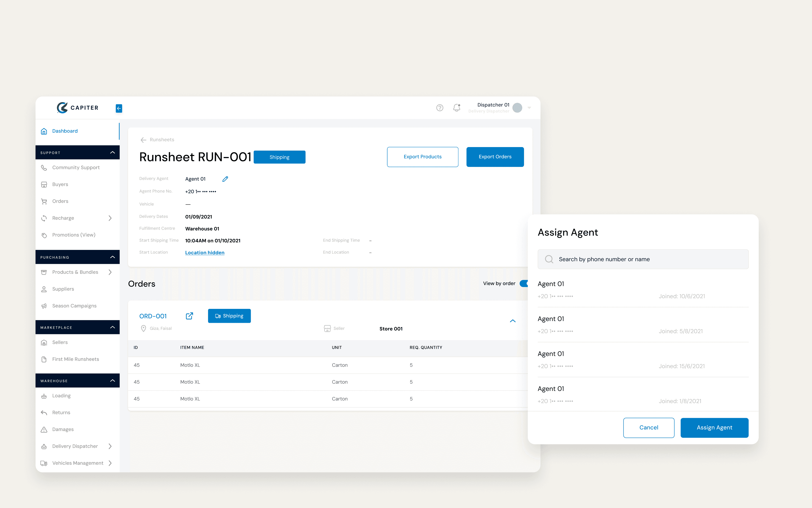Image resolution: width=812 pixels, height=508 pixels.
Task: Collapse sidebar with blue arrow button
Action: (x=119, y=108)
